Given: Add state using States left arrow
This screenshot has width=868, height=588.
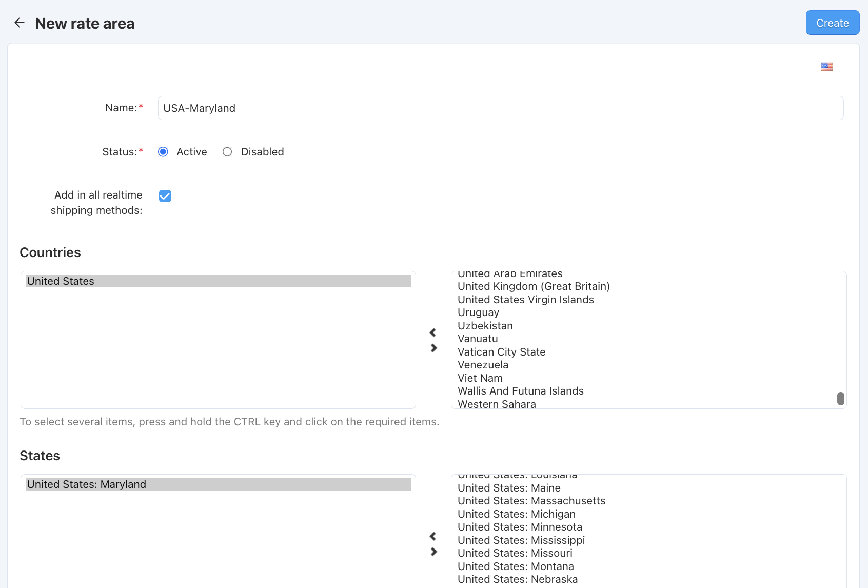Looking at the screenshot, I should 433,536.
